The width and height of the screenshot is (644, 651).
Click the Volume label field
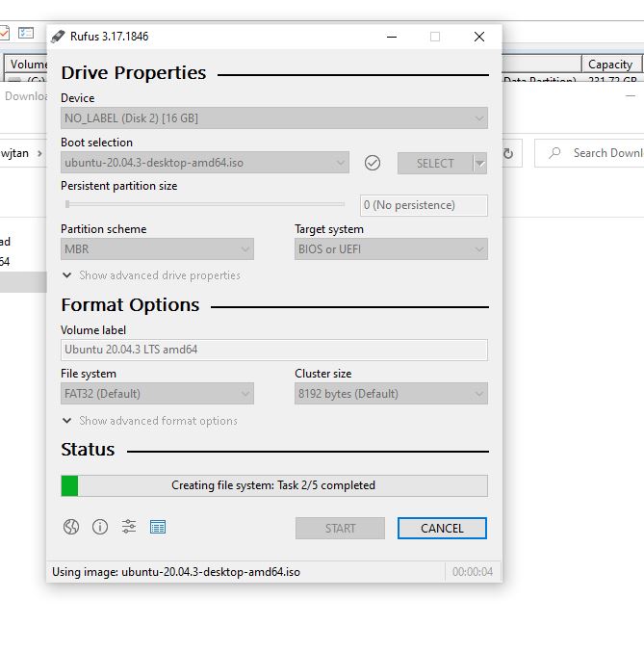(x=274, y=350)
